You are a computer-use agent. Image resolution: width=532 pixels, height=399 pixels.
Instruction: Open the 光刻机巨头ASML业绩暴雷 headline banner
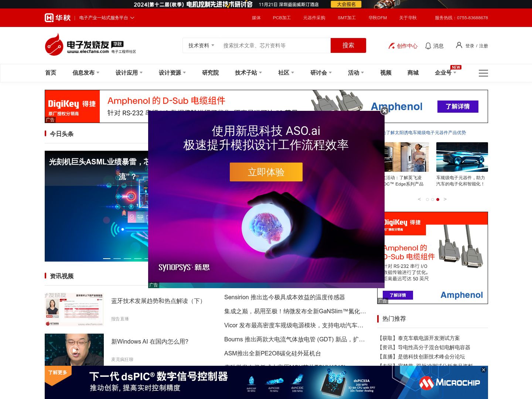point(96,206)
